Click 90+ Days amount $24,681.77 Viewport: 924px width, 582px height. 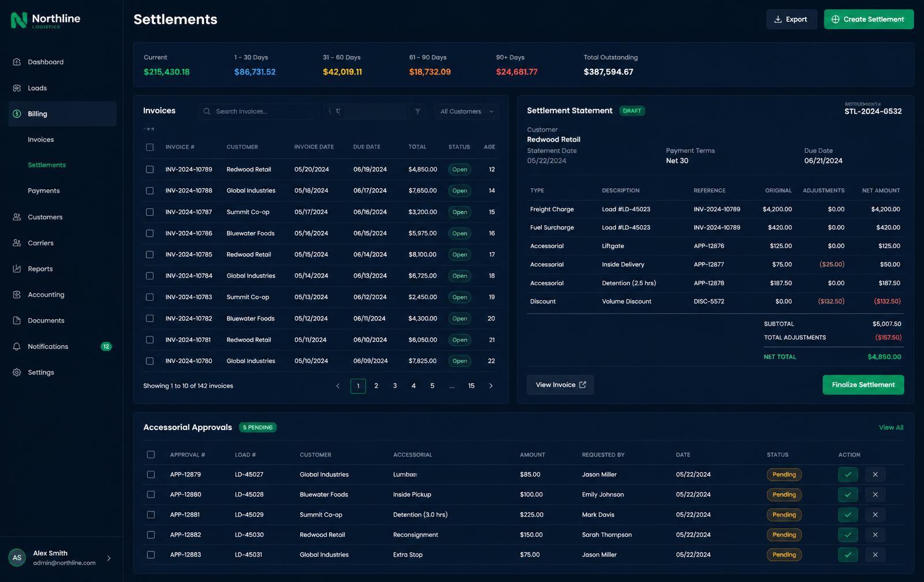click(517, 72)
